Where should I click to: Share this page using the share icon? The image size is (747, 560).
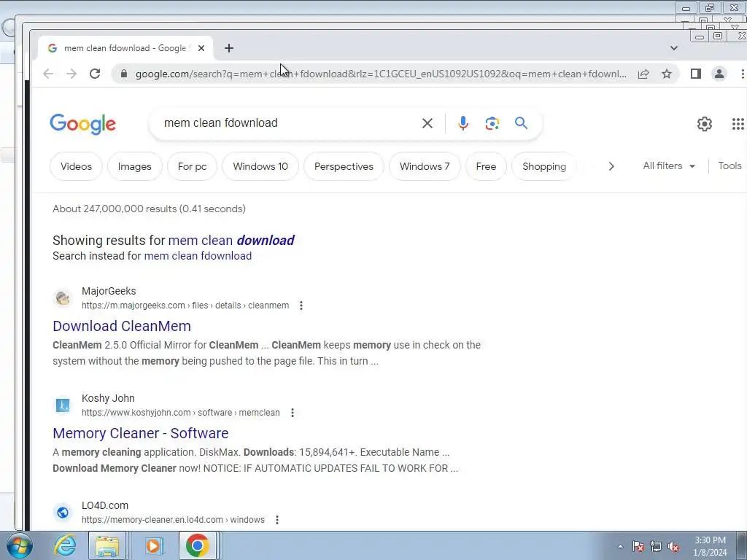coord(643,74)
